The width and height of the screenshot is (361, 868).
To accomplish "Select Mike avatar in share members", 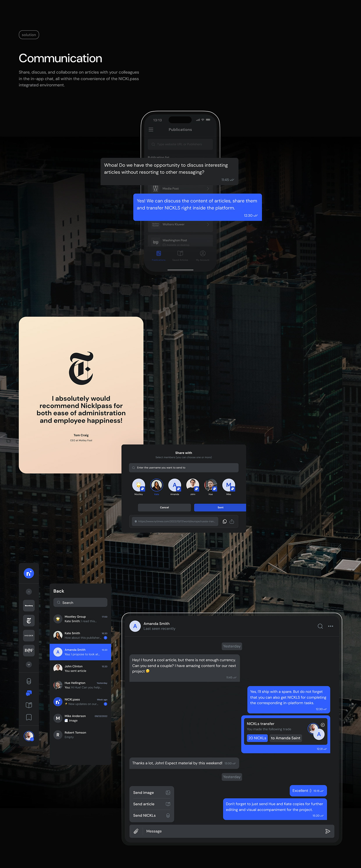I will tap(228, 485).
